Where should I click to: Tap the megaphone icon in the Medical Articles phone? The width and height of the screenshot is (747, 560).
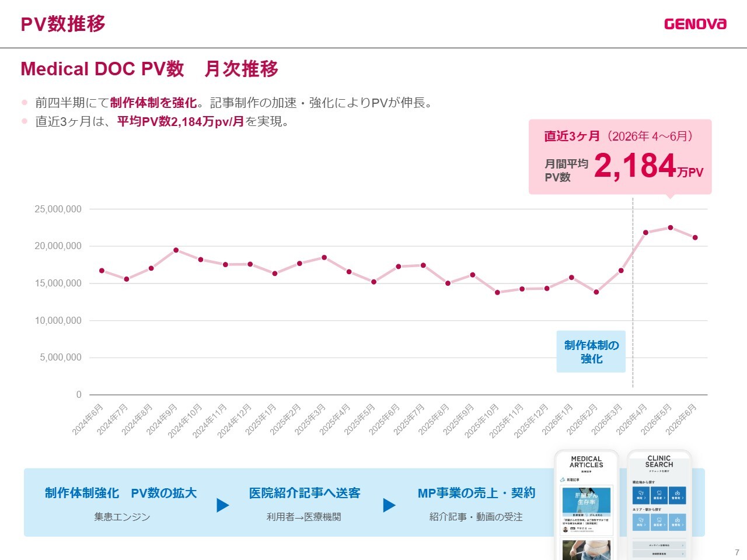pyautogui.click(x=563, y=480)
